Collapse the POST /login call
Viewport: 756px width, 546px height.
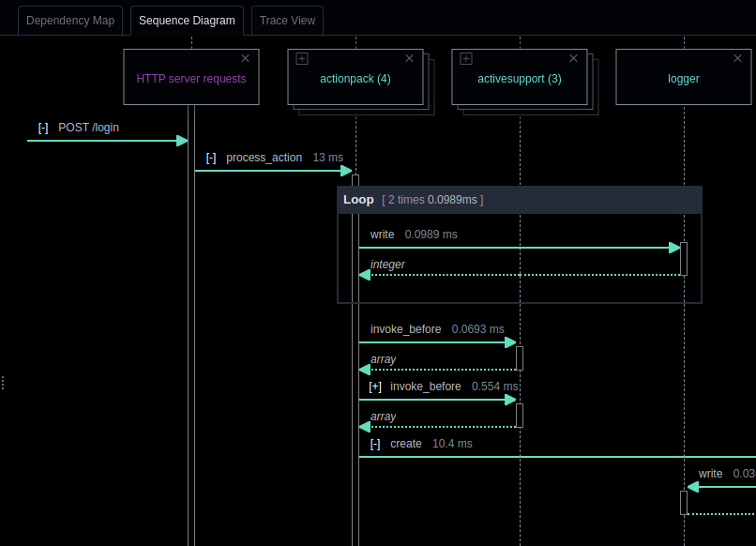point(43,128)
